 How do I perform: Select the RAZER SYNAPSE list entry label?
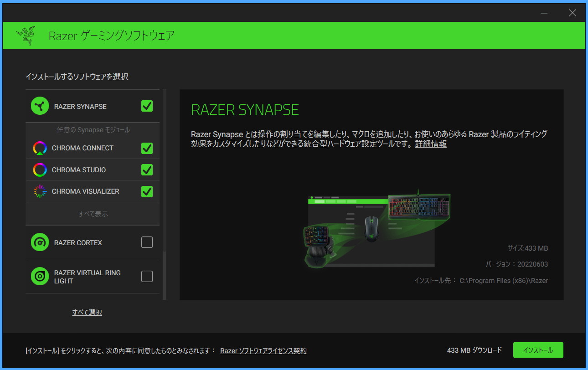coord(80,107)
